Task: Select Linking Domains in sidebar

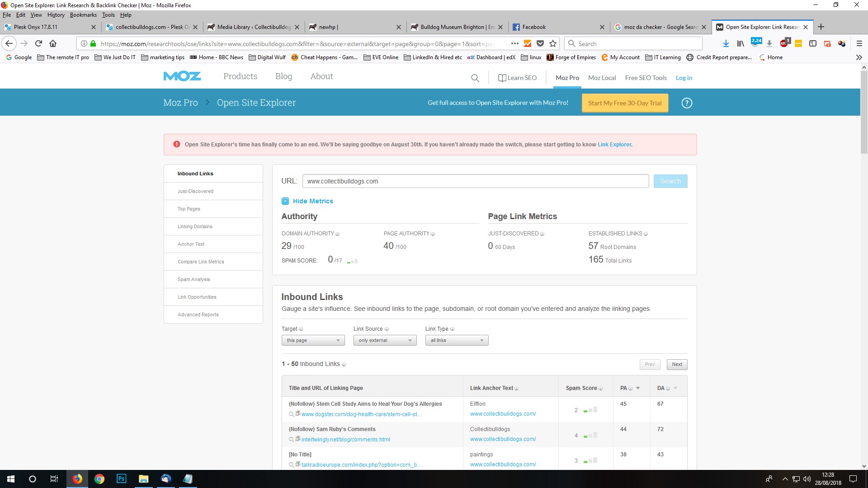Action: (213, 226)
